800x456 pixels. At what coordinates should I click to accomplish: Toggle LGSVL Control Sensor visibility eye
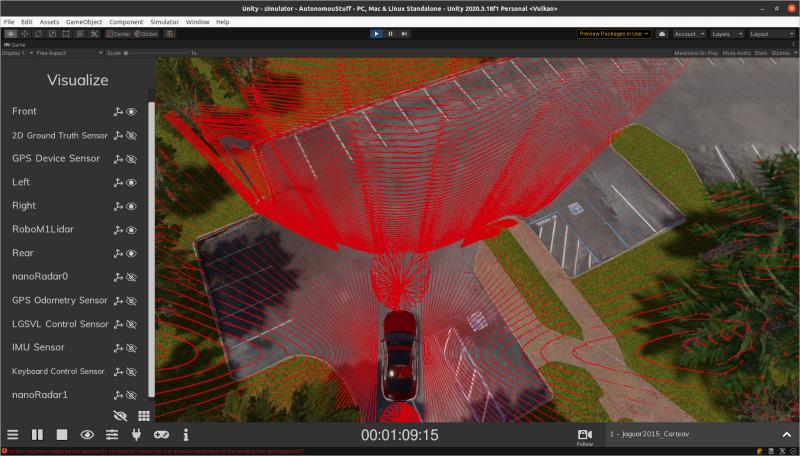[x=132, y=324]
